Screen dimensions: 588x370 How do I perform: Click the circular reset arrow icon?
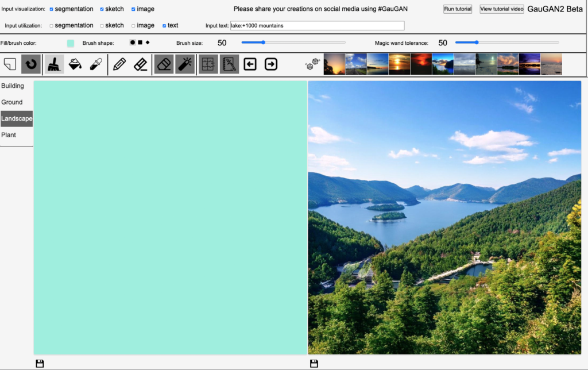pyautogui.click(x=31, y=64)
